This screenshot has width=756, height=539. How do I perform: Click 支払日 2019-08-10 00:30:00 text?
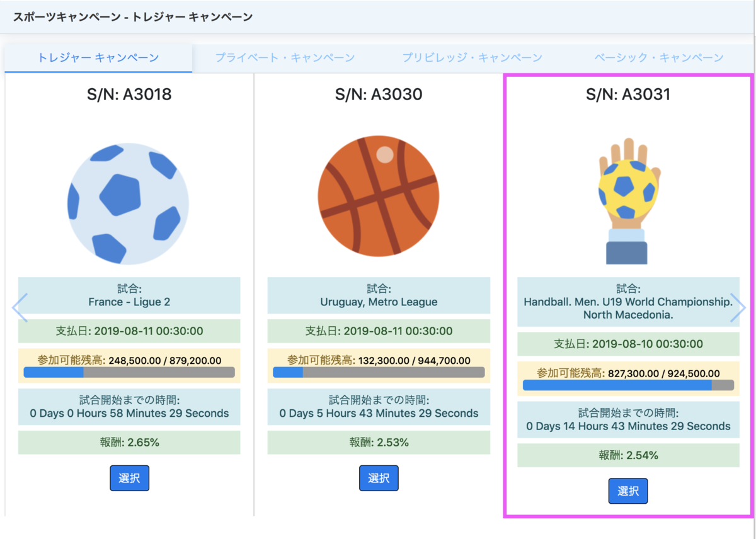(628, 344)
